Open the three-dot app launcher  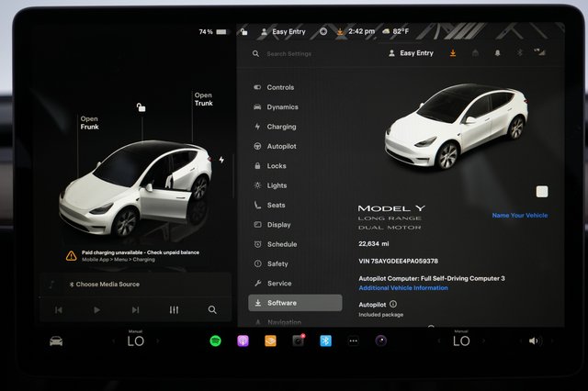click(x=353, y=341)
